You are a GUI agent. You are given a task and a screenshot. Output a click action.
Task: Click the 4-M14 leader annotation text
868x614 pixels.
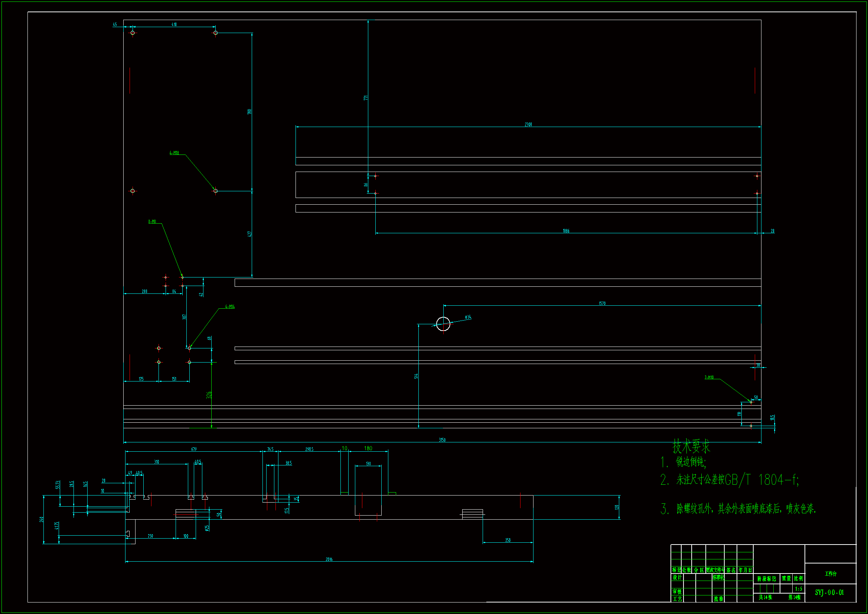tap(230, 306)
